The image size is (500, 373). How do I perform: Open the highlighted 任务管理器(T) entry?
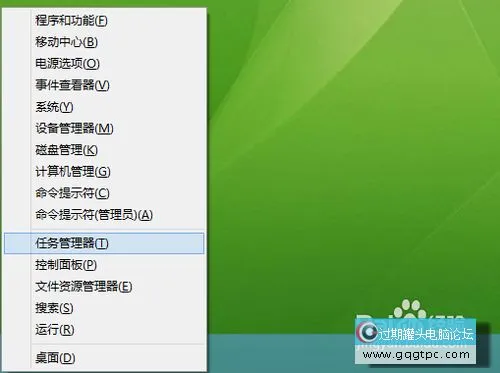pos(104,243)
